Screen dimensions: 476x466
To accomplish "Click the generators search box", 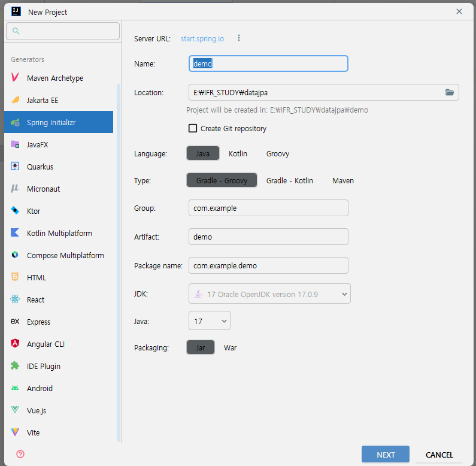I will (63, 31).
